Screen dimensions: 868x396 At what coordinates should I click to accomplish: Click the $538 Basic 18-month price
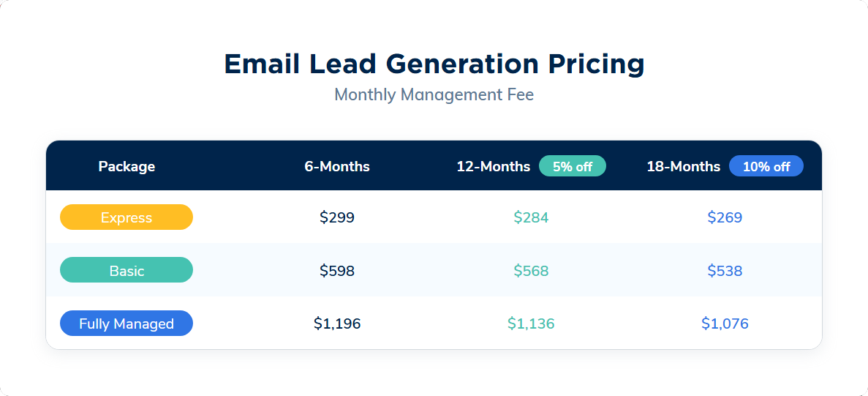click(x=725, y=271)
